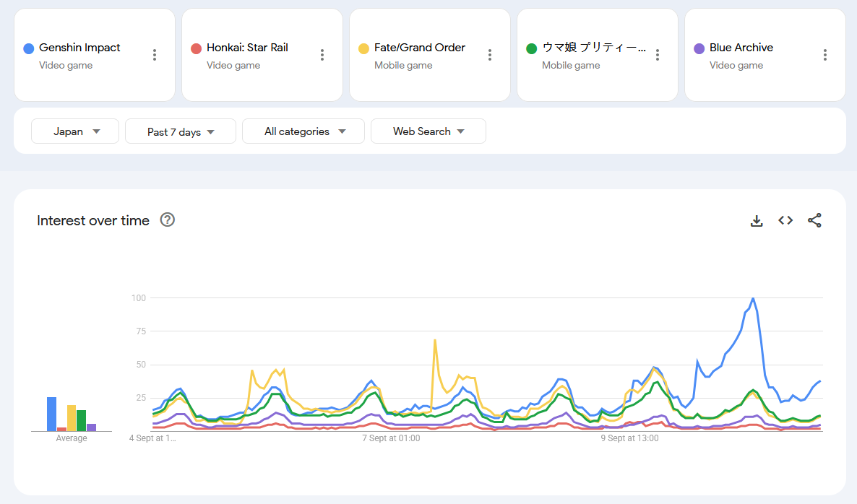
Task: Click "Mobile game" under Fate/Grand Order
Action: pyautogui.click(x=403, y=66)
